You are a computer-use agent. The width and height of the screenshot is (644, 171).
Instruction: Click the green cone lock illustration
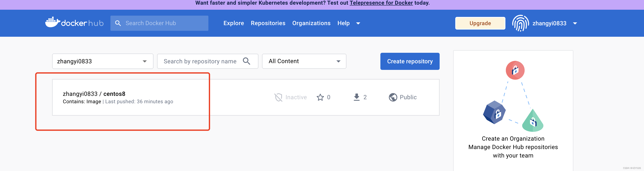pos(533,120)
